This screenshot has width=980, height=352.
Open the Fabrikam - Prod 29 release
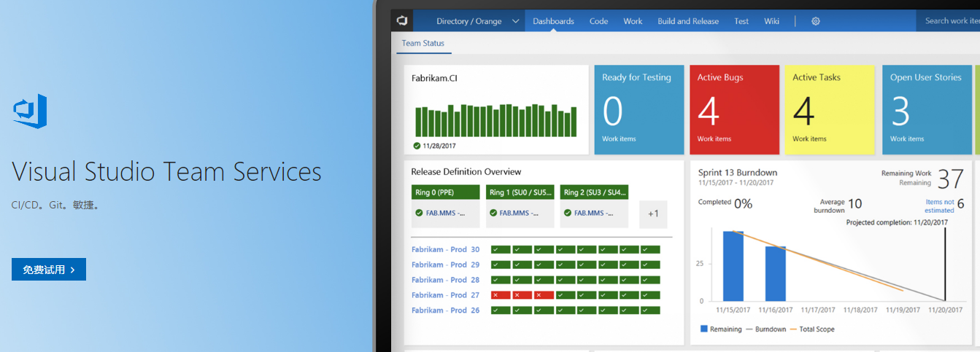coord(445,265)
